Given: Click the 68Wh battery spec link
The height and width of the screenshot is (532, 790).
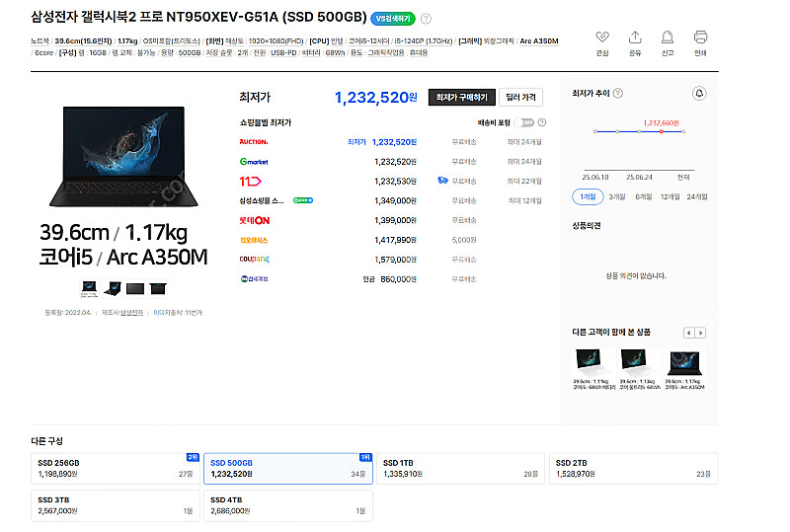Looking at the screenshot, I should point(335,52).
